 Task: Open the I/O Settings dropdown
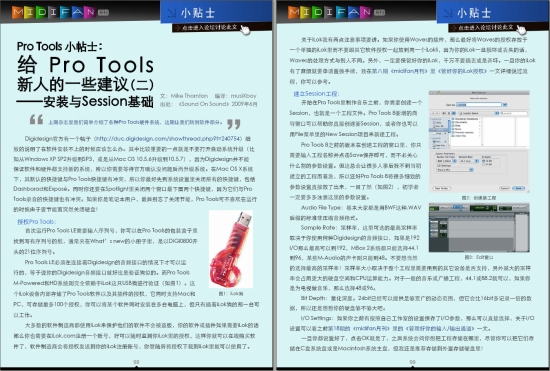point(455,170)
